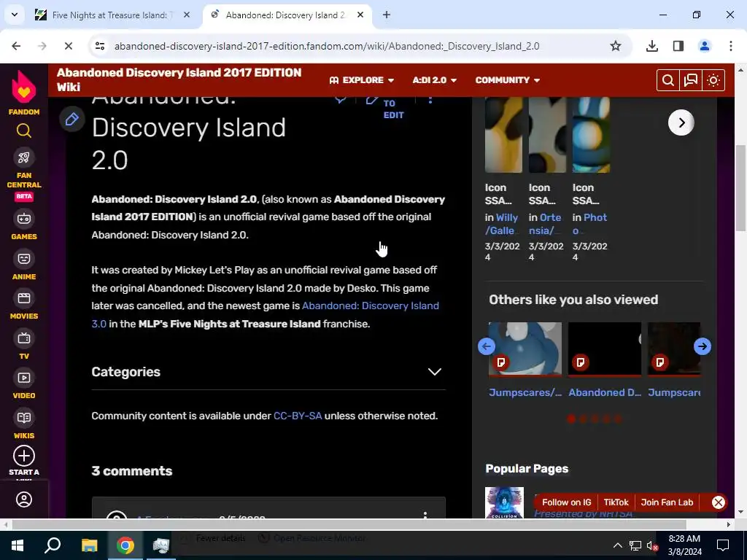Click the pencil edit floating icon
The height and width of the screenshot is (560, 747).
click(72, 119)
